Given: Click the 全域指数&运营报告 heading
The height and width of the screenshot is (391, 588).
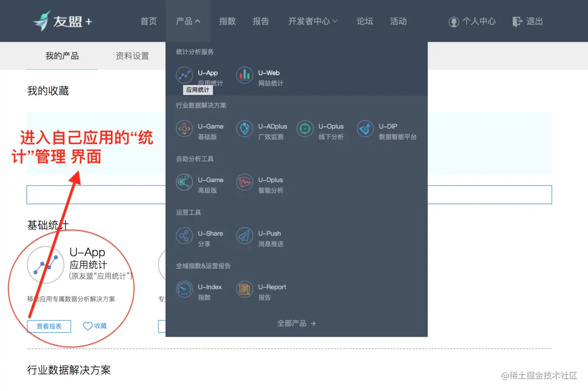Looking at the screenshot, I should (x=203, y=266).
